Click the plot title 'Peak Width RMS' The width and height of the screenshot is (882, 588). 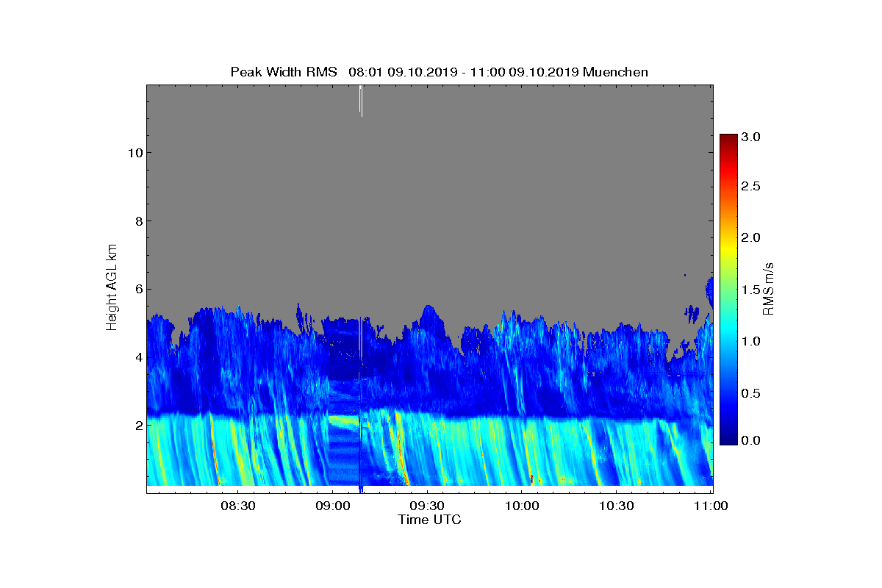click(284, 72)
